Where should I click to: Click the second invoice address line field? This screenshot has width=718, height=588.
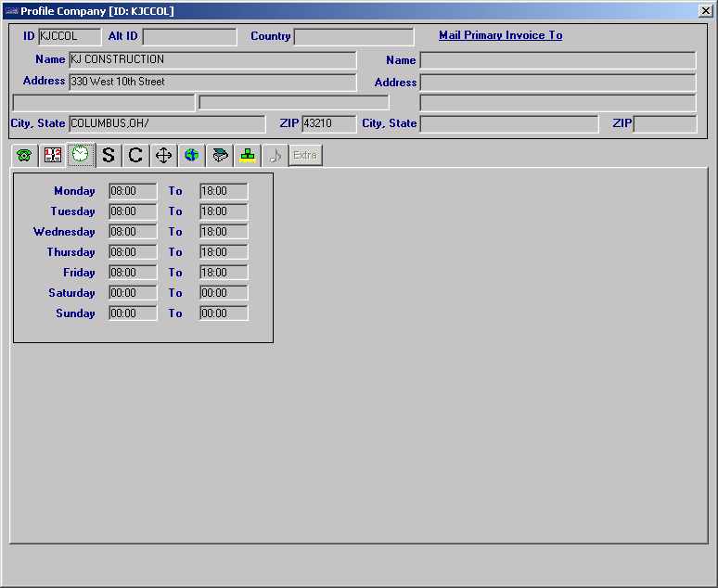tap(558, 103)
